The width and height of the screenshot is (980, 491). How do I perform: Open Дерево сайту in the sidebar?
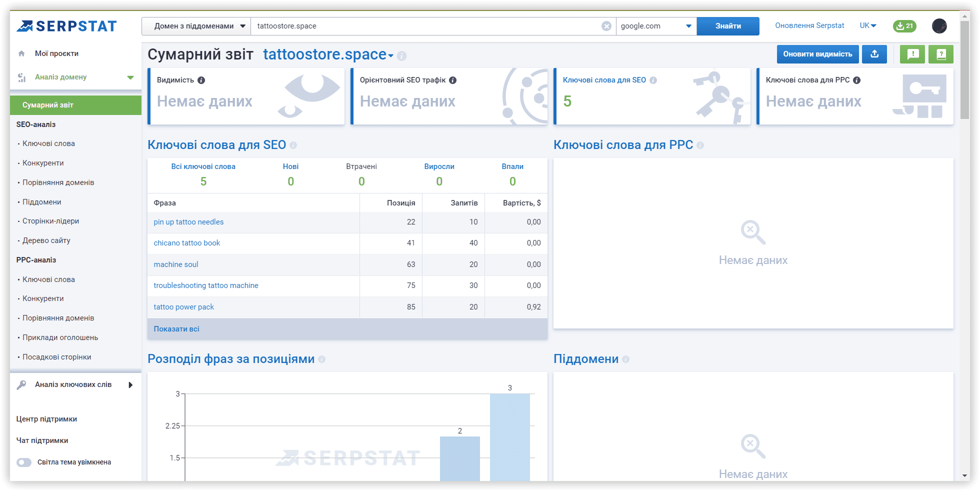point(46,240)
